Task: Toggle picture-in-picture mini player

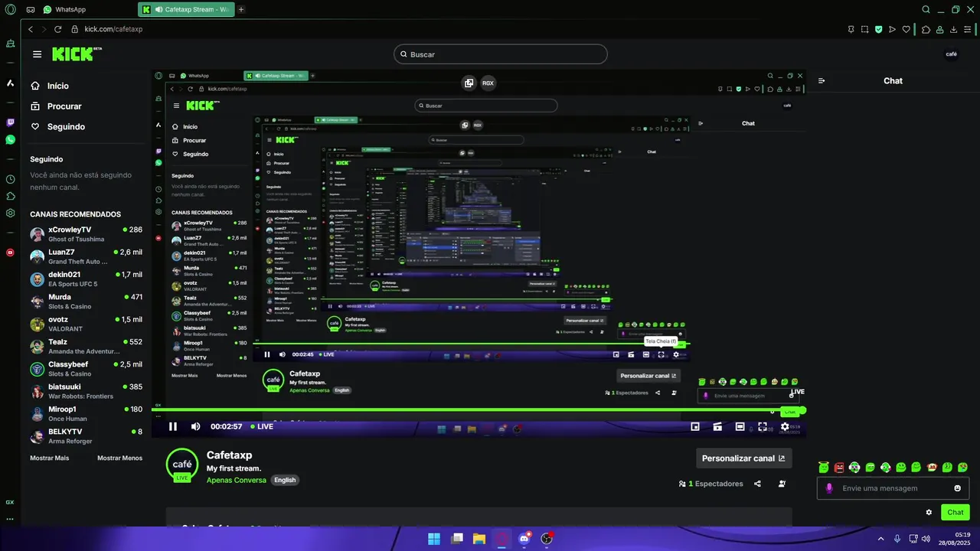Action: point(695,426)
